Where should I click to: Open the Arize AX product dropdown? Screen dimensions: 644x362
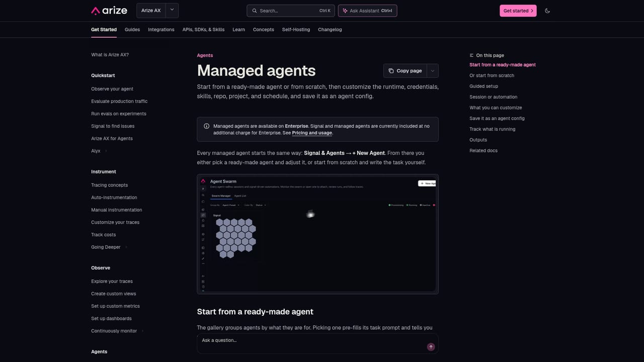coord(157,11)
